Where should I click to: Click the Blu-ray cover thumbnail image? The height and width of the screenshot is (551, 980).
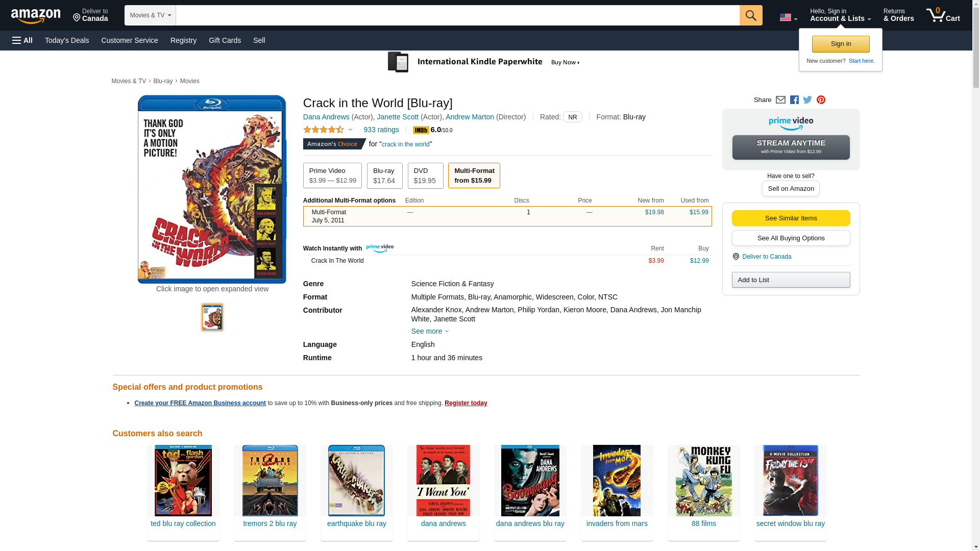pyautogui.click(x=212, y=317)
